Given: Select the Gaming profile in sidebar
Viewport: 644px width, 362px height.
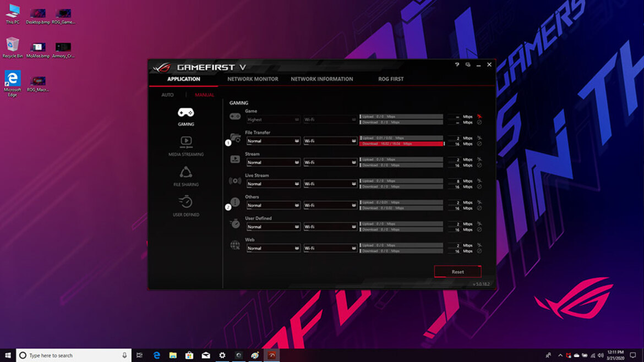Looking at the screenshot, I should [185, 117].
